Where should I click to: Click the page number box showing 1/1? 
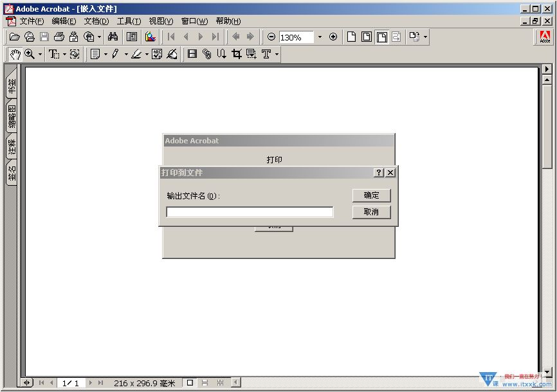coord(70,383)
